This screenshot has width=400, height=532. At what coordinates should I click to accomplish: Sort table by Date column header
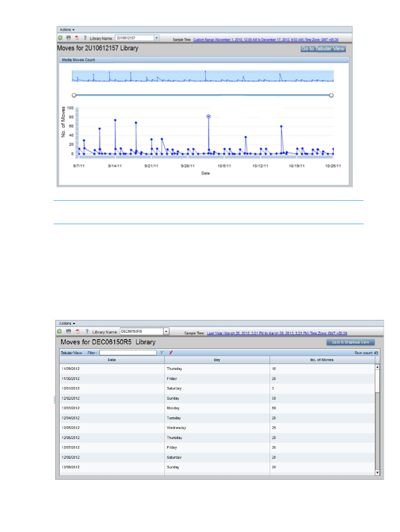pyautogui.click(x=112, y=360)
